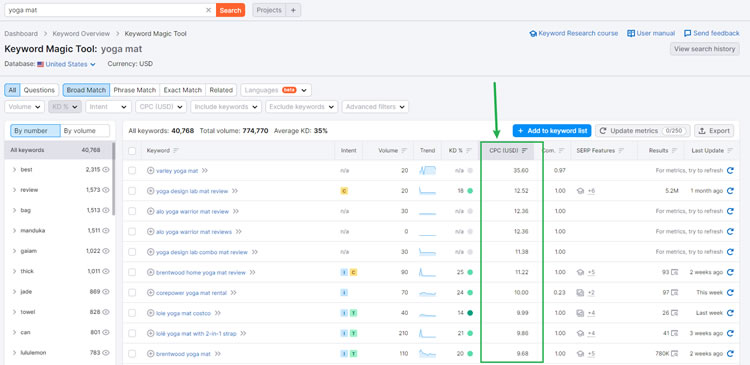The width and height of the screenshot is (750, 365).
Task: Select the Exact Match tab
Action: (183, 90)
